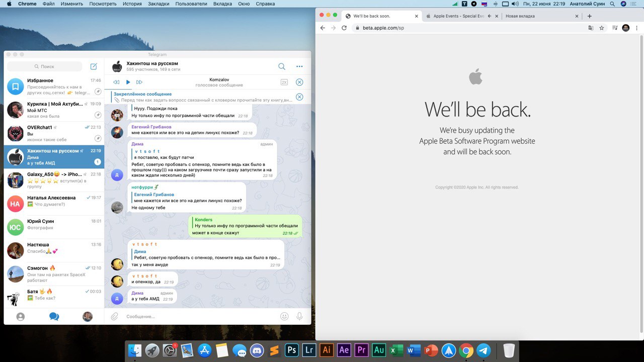Screen dimensions: 644x362
Task: Open the three-dot chat options menu
Action: pos(299,66)
